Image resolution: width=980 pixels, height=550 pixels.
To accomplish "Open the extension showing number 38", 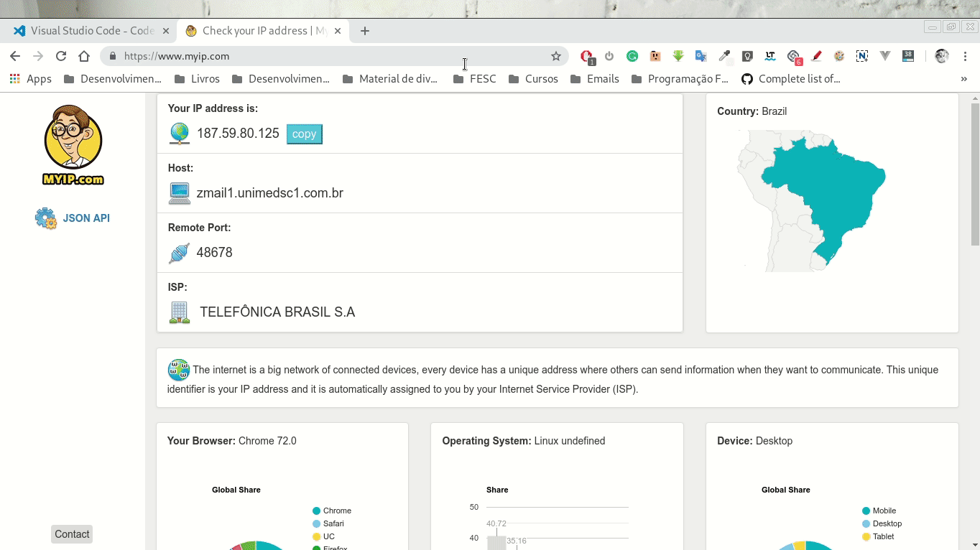I will pos(908,55).
